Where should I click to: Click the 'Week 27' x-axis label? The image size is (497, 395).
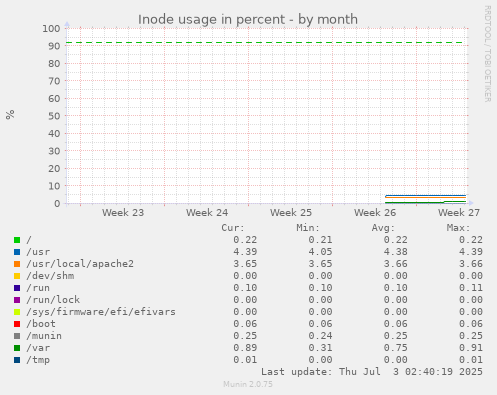[x=459, y=213]
